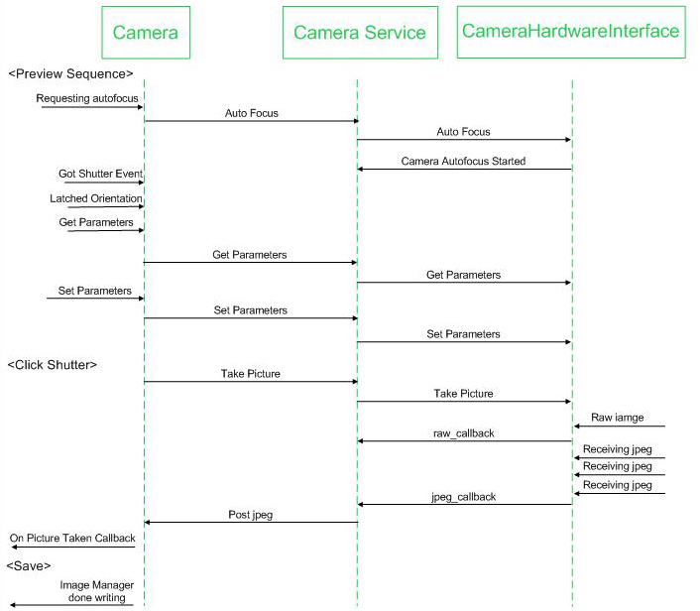Image resolution: width=700 pixels, height=611 pixels.
Task: Select the On Picture Taken Callback label
Action: (x=72, y=538)
